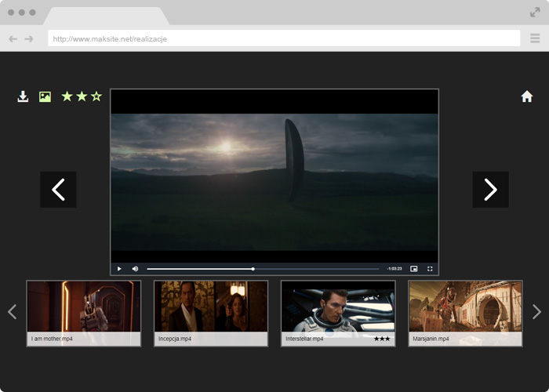
Task: Click the browser back arrow
Action: click(x=13, y=39)
